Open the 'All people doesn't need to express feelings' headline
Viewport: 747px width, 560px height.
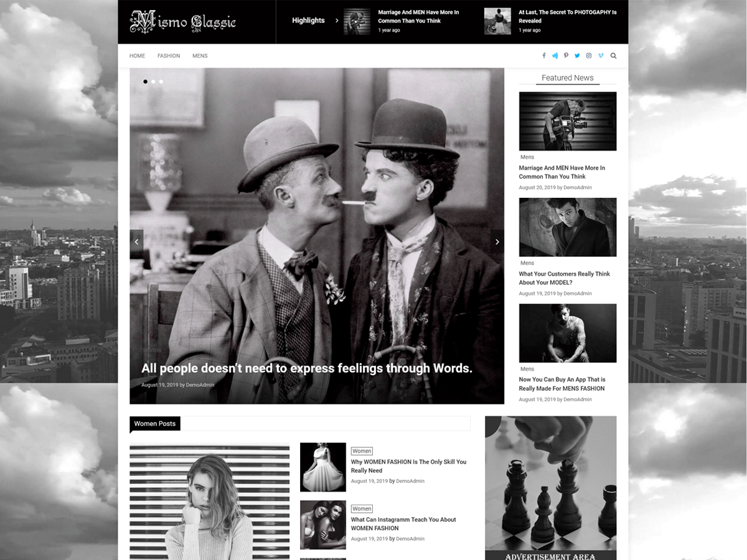click(307, 368)
